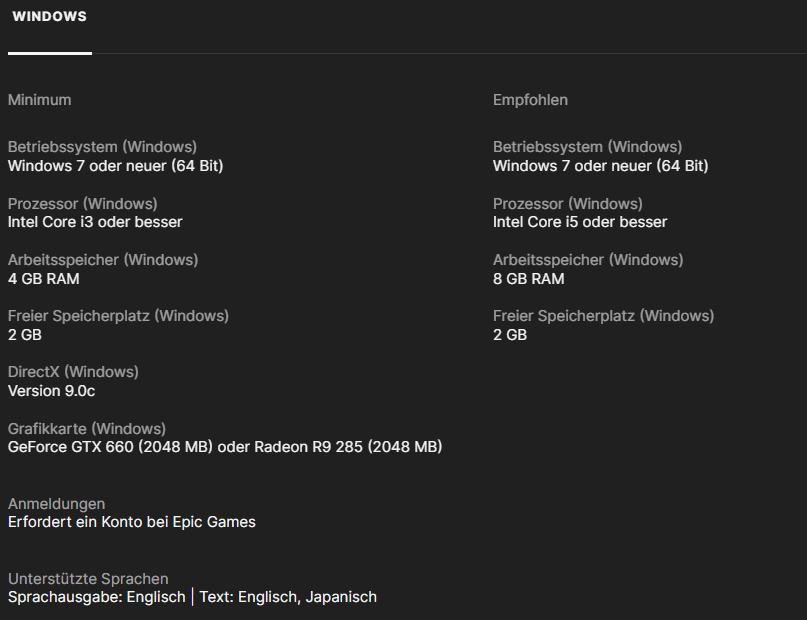Click Freier Speicherplatz label in Empfohlen column
Image resolution: width=807 pixels, height=620 pixels.
[603, 316]
